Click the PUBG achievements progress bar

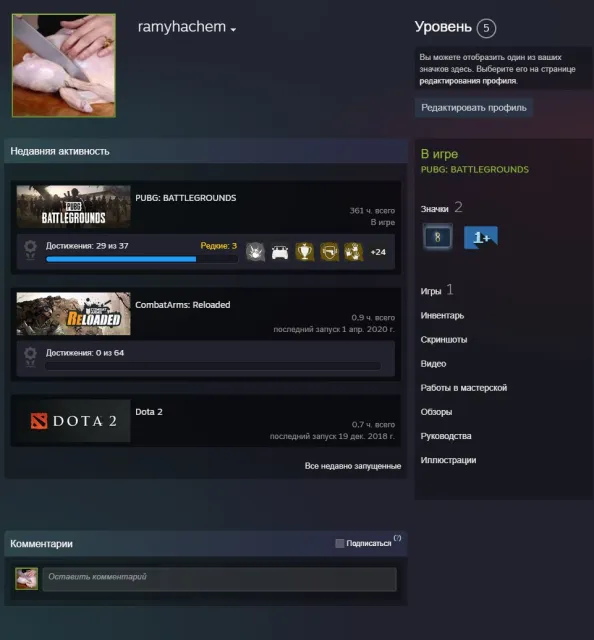coord(142,259)
